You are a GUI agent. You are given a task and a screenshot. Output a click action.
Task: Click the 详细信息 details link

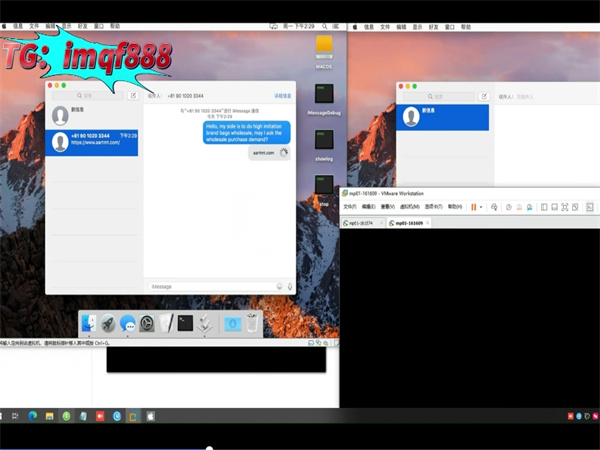coord(283,96)
